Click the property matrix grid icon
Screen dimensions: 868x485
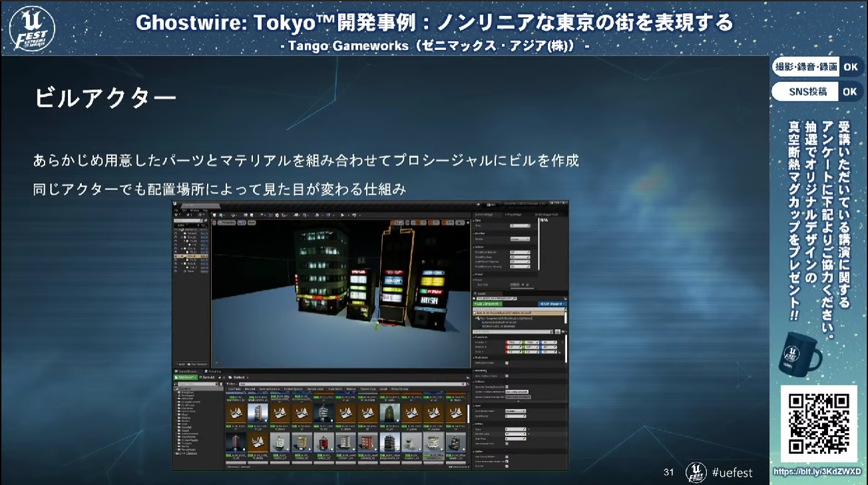557,331
